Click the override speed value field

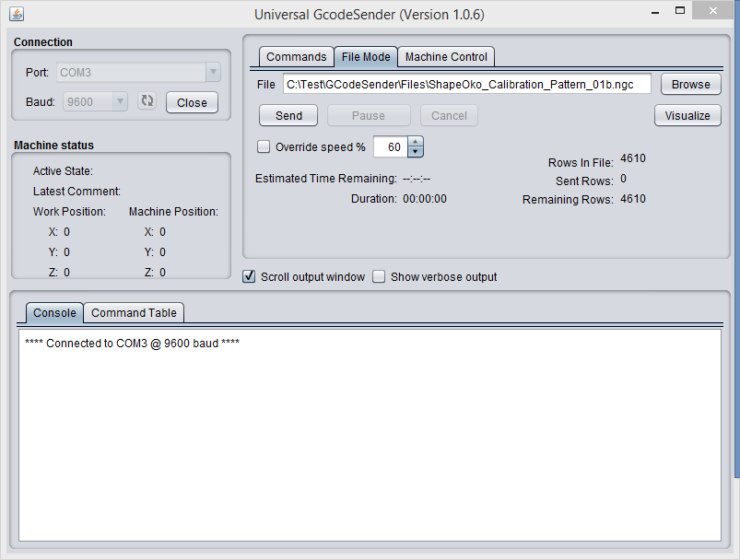click(391, 146)
